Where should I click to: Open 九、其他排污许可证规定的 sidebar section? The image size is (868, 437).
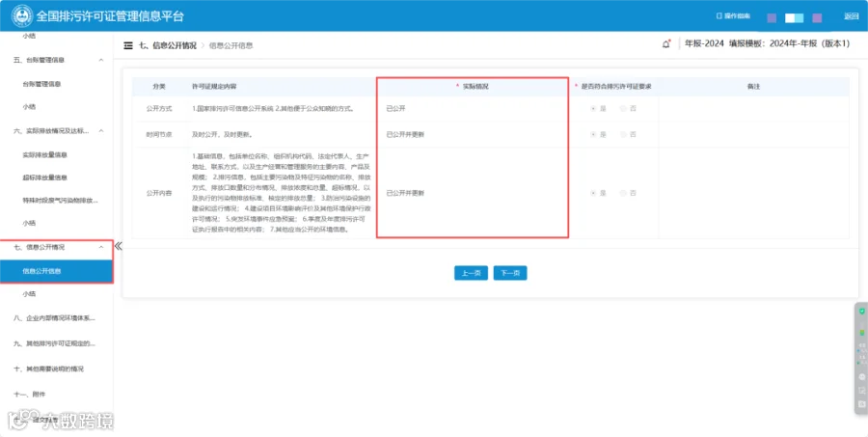54,344
